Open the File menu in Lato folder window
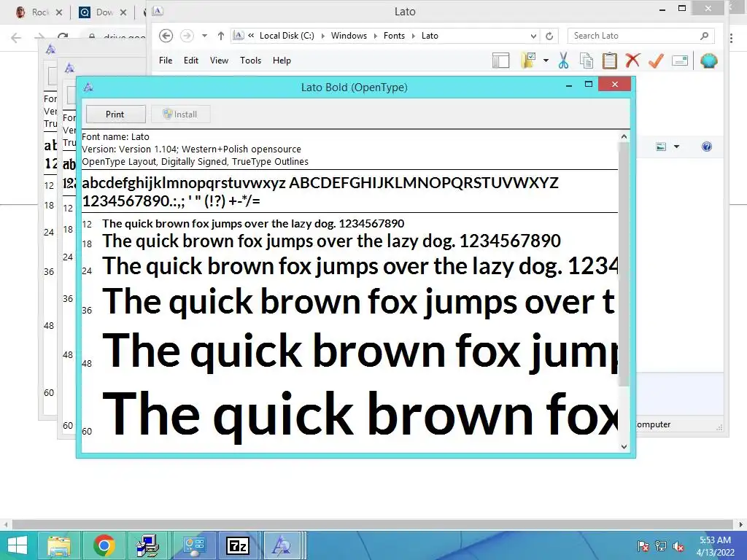Viewport: 747px width, 560px height. [x=166, y=61]
